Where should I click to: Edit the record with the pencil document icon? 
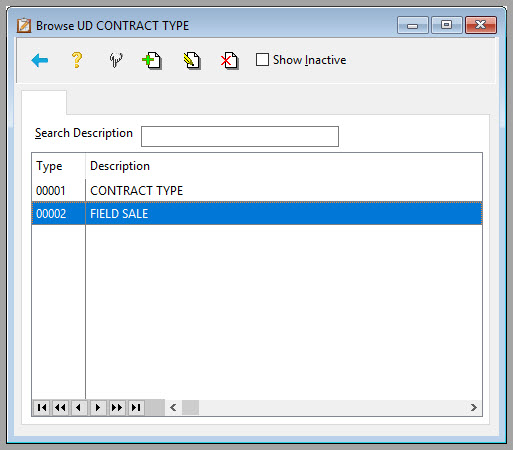pos(192,61)
